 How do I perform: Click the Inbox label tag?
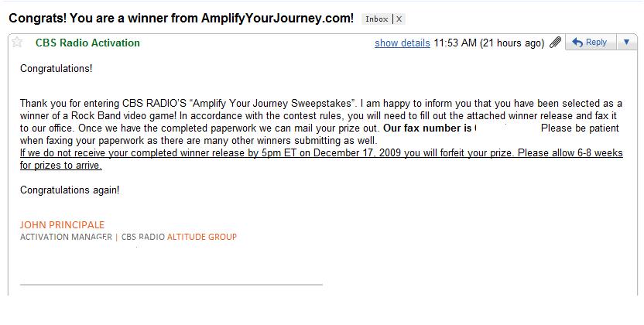(x=377, y=19)
